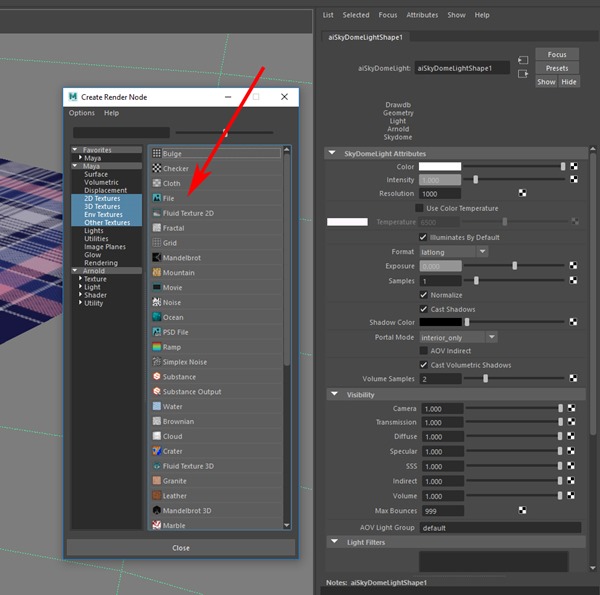Toggle Illuminates By Default checkbox

[423, 237]
